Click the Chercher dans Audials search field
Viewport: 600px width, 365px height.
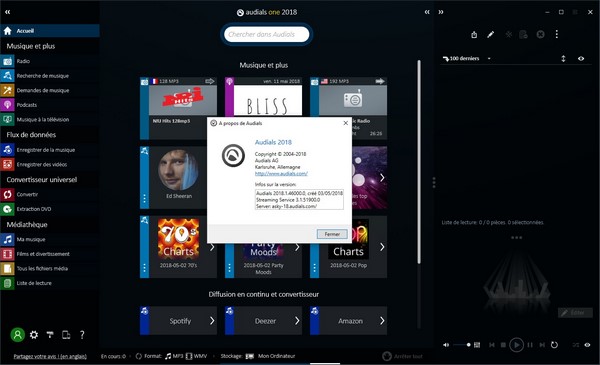[x=266, y=34]
